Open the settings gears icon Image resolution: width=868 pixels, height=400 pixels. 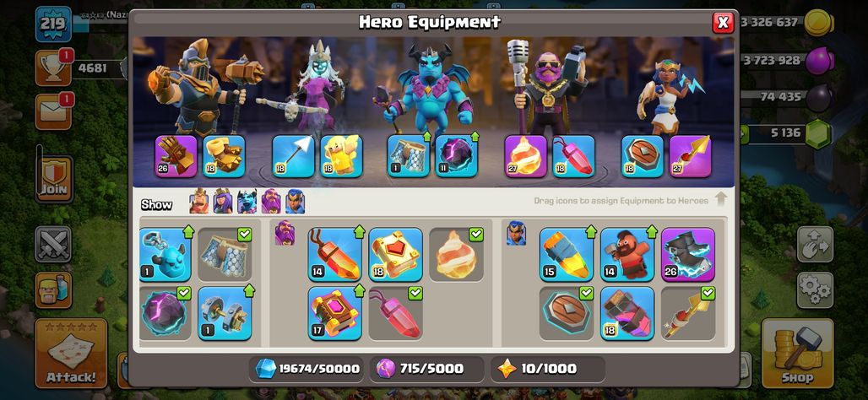pyautogui.click(x=815, y=290)
